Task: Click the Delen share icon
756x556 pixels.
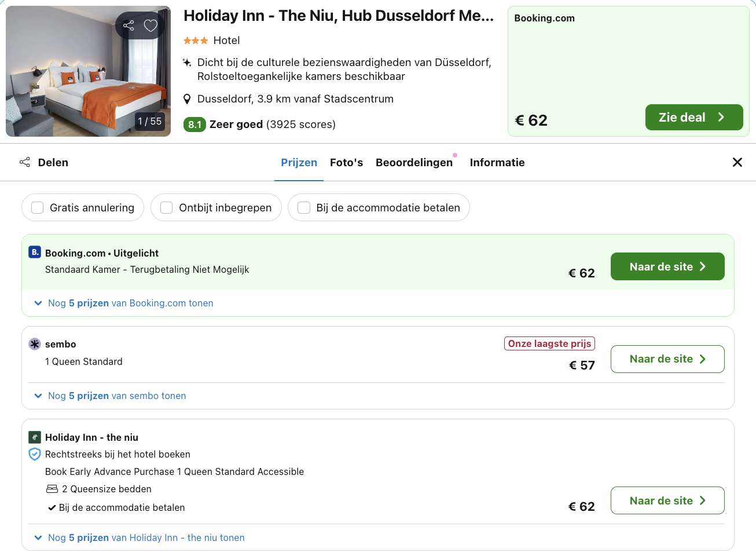Action: click(x=25, y=162)
